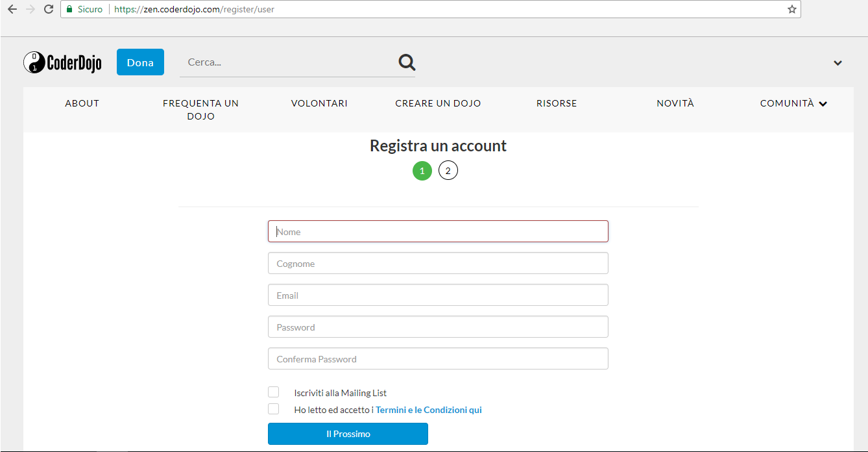This screenshot has height=452, width=868.
Task: Select registration step 2 circle
Action: point(448,171)
